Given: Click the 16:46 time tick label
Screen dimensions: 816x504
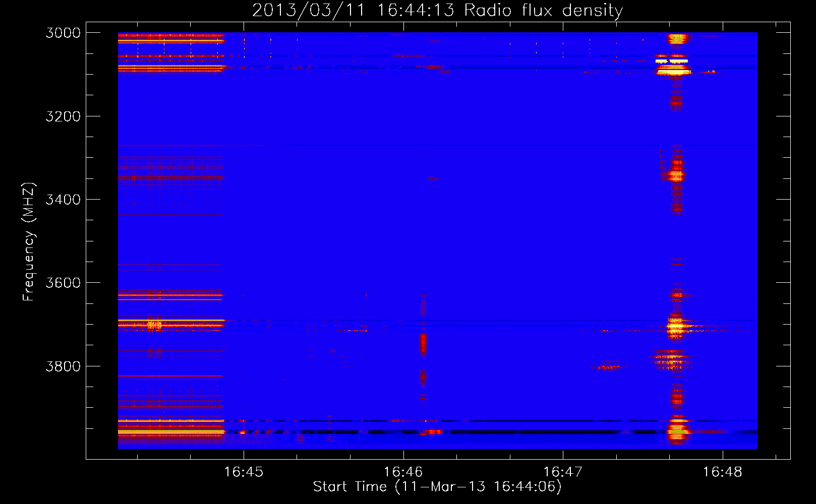Looking at the screenshot, I should click(403, 472).
